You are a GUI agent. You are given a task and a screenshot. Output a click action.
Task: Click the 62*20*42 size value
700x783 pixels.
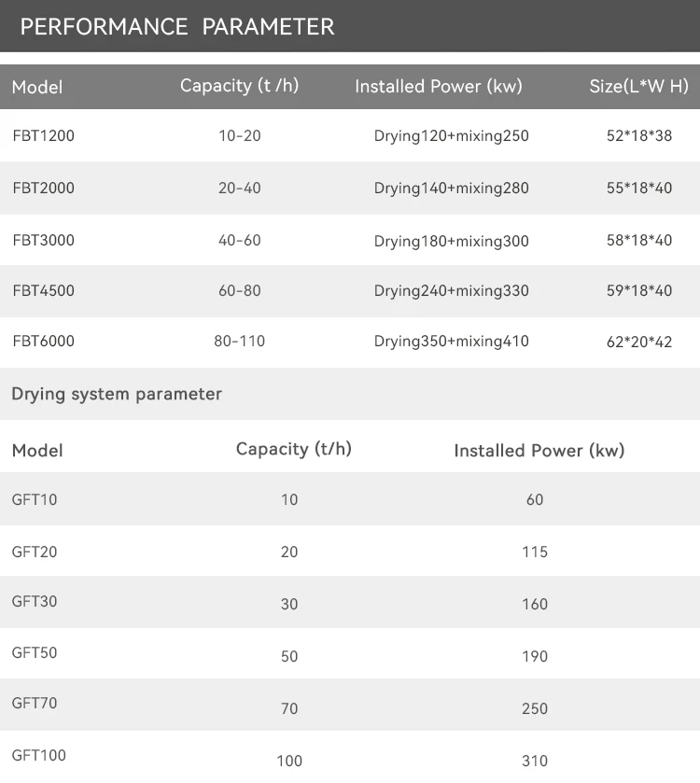click(638, 342)
